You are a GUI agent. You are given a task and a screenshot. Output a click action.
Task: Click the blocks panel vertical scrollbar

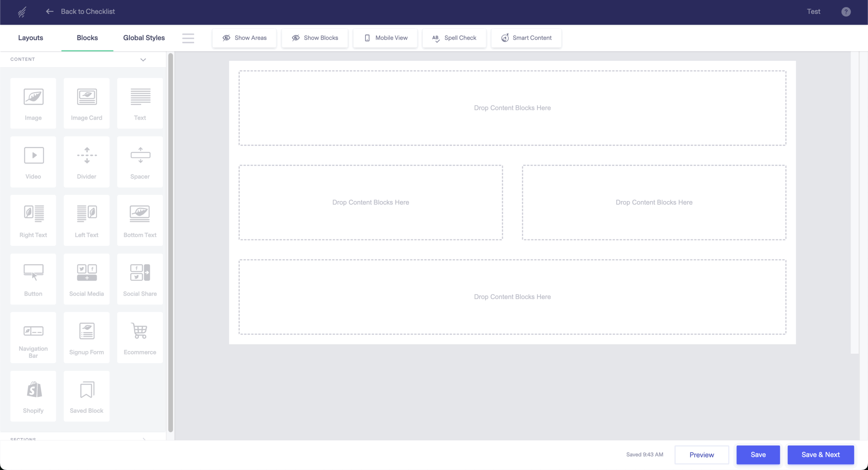coord(171,242)
